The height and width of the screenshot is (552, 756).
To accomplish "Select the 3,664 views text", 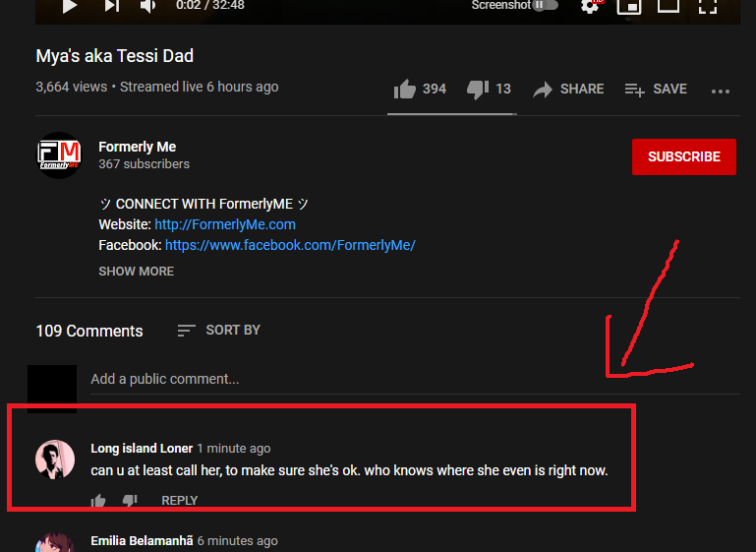I will (72, 87).
